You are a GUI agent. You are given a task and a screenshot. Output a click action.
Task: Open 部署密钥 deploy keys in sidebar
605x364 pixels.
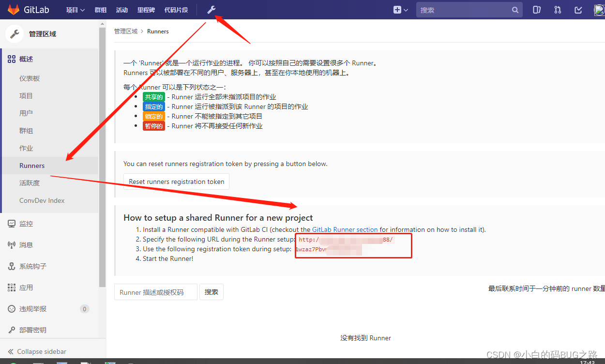point(32,330)
